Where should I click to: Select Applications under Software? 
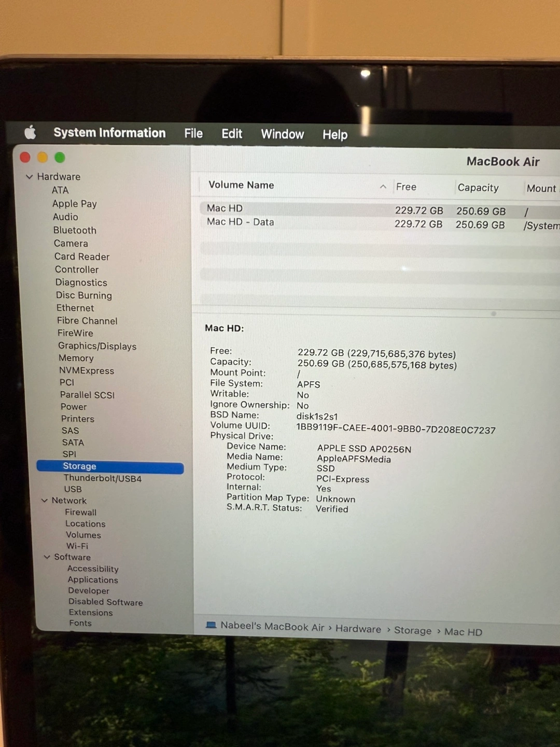click(93, 580)
